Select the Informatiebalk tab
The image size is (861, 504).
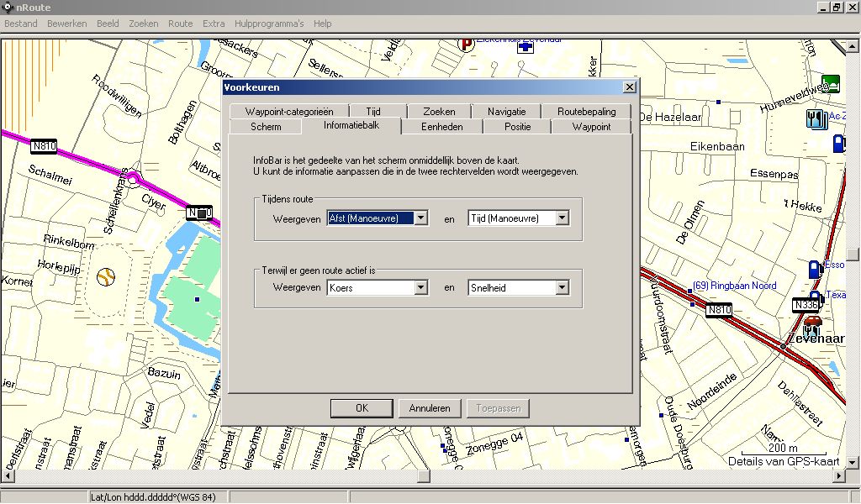[x=351, y=125]
